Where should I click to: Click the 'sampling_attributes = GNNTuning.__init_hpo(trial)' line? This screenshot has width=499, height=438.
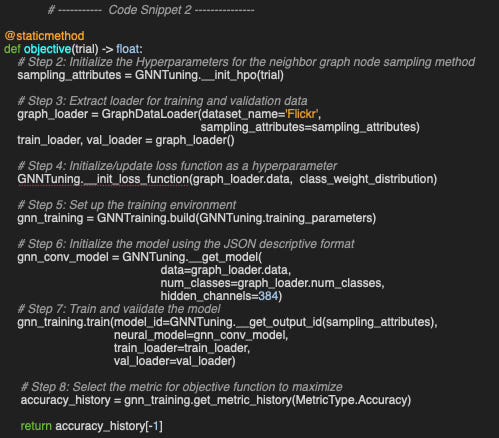151,75
